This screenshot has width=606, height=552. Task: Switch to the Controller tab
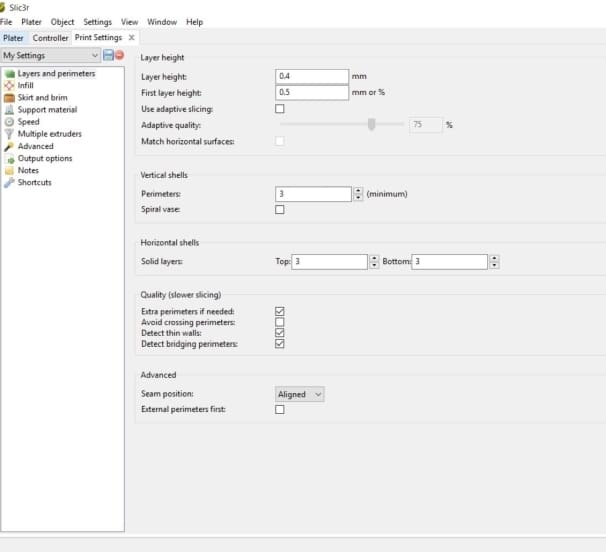pyautogui.click(x=50, y=38)
